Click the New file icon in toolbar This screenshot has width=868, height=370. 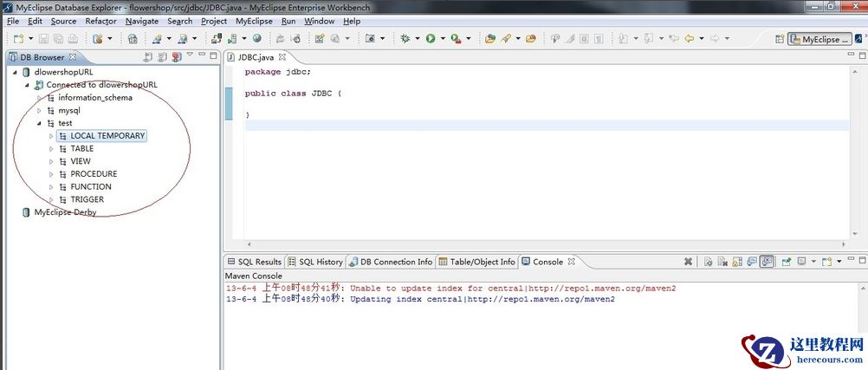17,39
